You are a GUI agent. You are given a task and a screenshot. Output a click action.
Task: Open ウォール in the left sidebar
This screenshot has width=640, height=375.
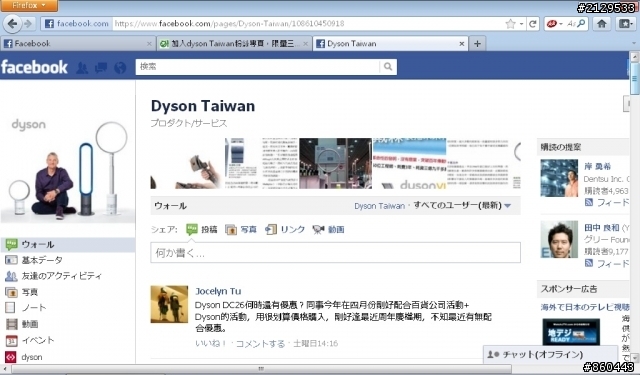[x=68, y=244]
